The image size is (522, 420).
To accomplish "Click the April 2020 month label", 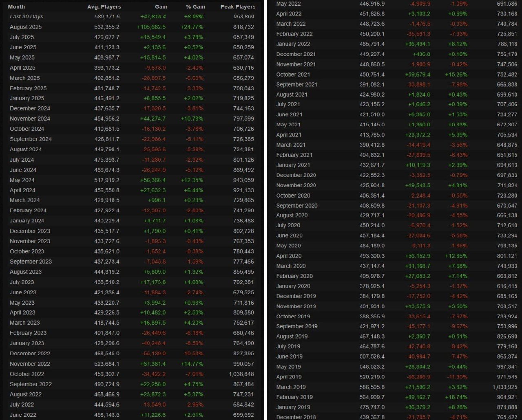I will click(x=289, y=256).
